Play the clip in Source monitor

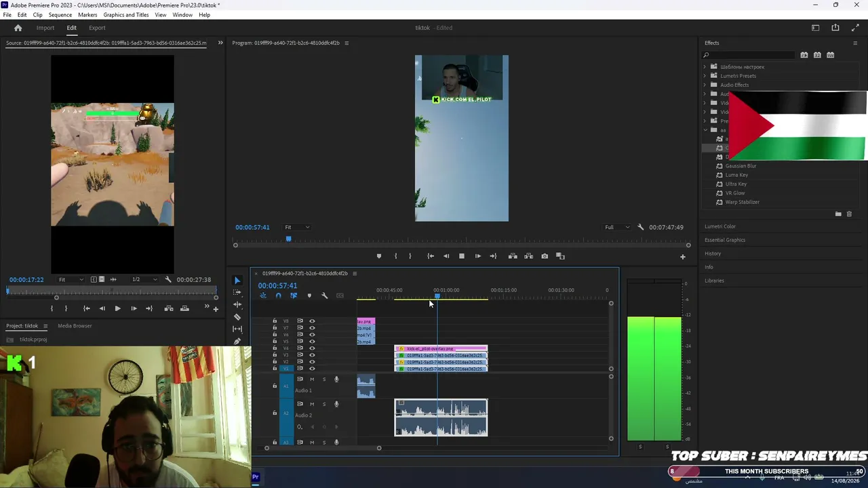click(x=117, y=308)
